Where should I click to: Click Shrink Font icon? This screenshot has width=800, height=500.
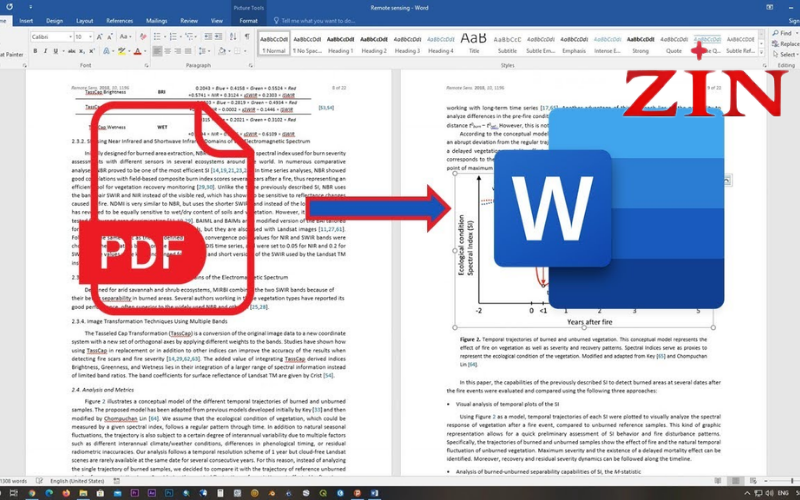[110, 37]
